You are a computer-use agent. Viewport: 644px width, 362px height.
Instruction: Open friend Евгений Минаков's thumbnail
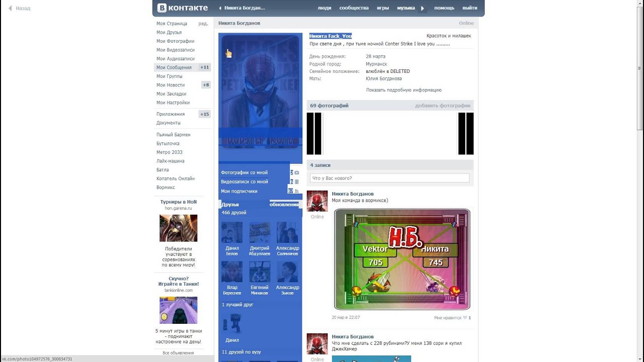pos(260,272)
